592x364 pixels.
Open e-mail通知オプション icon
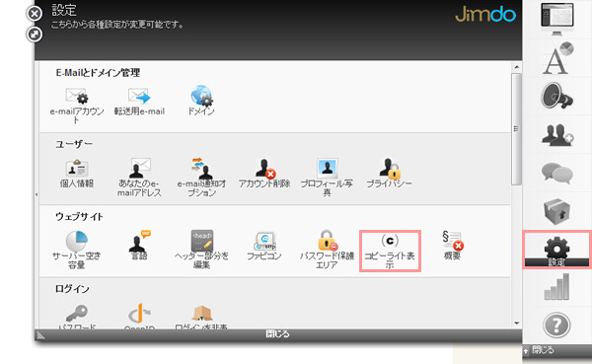(x=201, y=168)
